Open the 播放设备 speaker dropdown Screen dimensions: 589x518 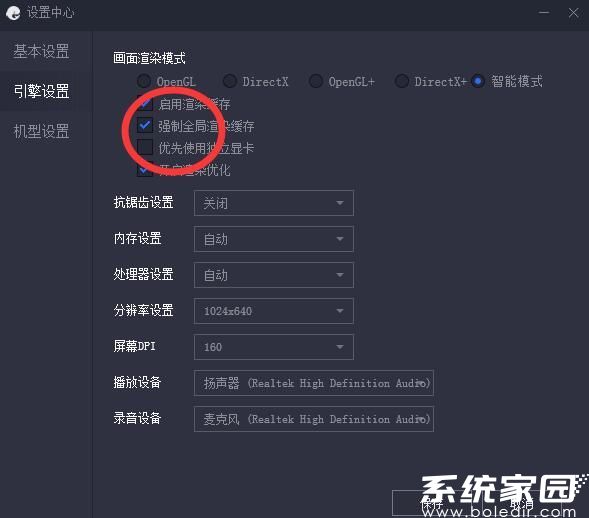(314, 383)
